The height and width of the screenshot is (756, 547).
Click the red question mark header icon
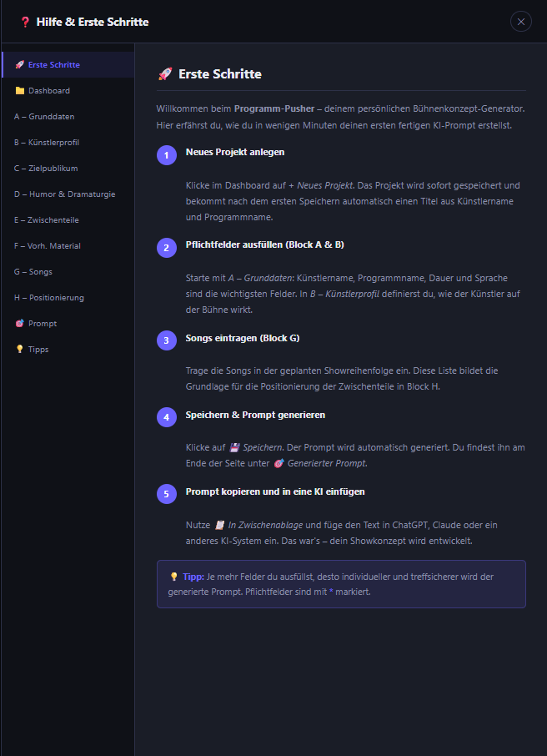point(25,22)
